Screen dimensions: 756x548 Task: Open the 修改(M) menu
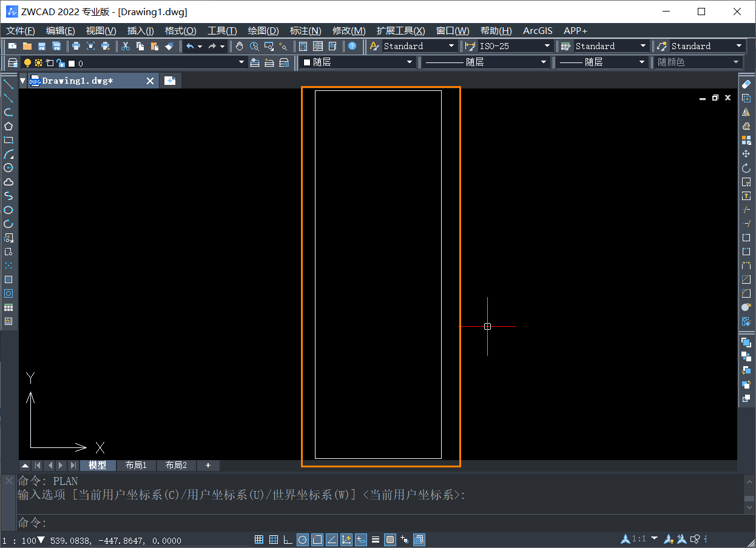click(x=349, y=31)
